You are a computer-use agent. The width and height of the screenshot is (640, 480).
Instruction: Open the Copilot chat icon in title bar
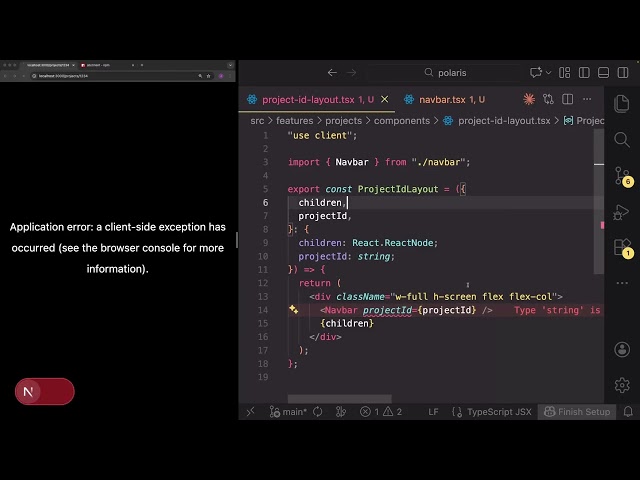click(x=536, y=73)
